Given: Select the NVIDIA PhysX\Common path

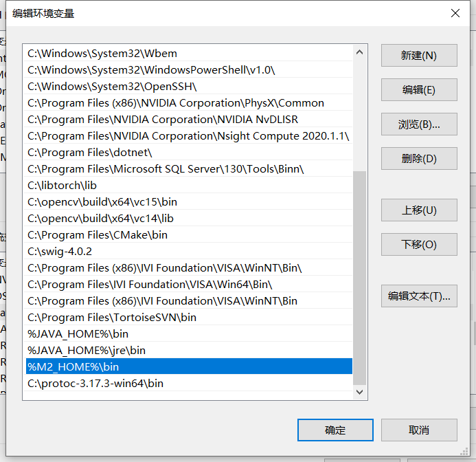Looking at the screenshot, I should pyautogui.click(x=188, y=103).
